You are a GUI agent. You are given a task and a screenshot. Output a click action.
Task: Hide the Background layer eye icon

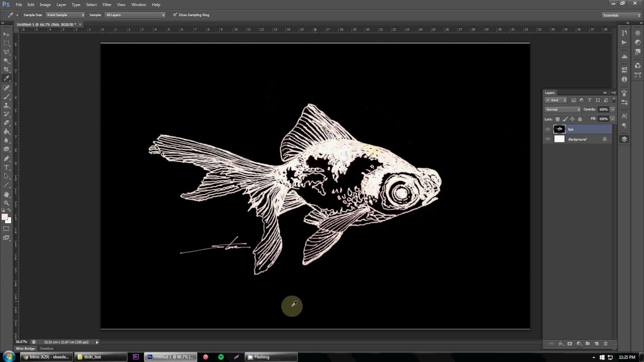click(548, 139)
